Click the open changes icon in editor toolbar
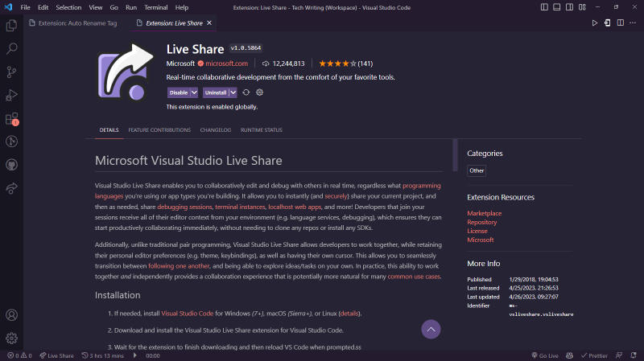 coord(607,23)
